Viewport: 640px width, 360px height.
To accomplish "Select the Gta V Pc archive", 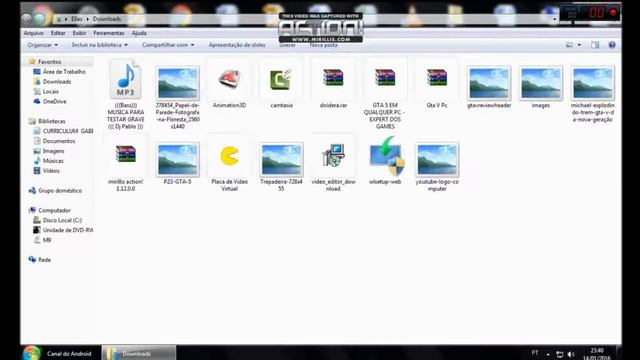I will (x=437, y=78).
